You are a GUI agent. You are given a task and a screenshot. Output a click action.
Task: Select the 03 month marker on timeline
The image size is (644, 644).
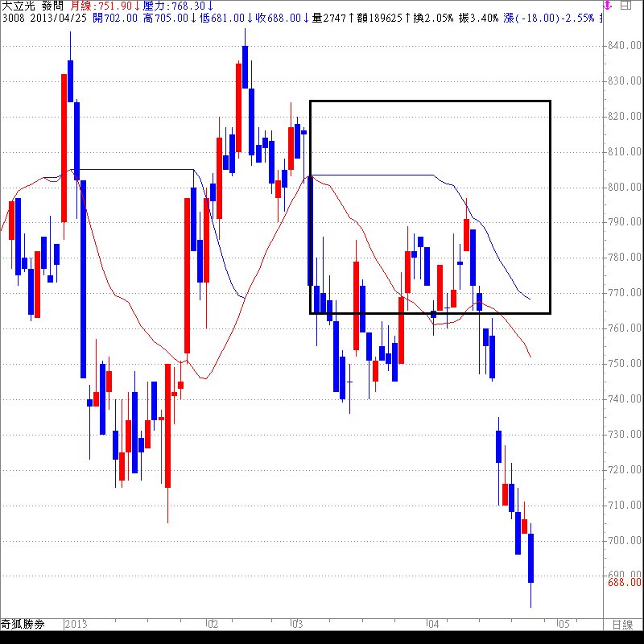pos(297,624)
